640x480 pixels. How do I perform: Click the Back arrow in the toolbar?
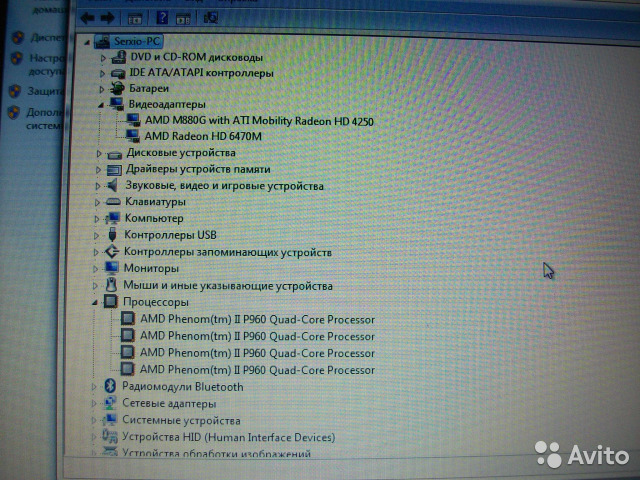coord(87,17)
